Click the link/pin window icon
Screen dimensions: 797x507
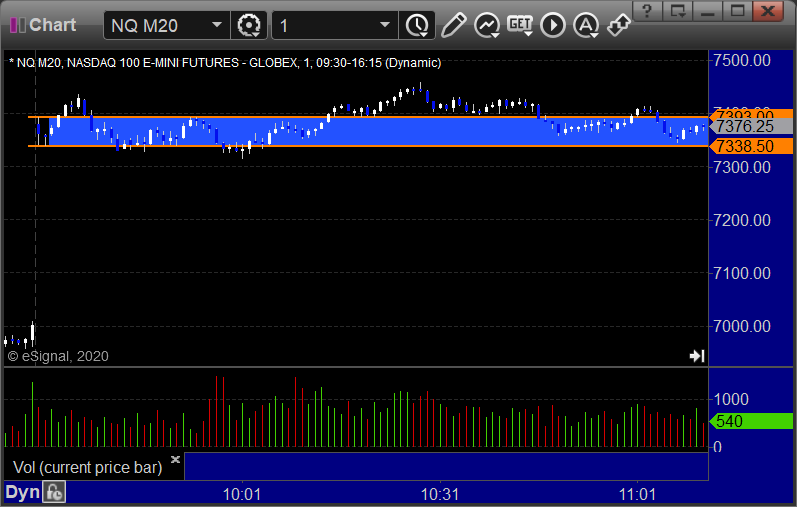618,25
